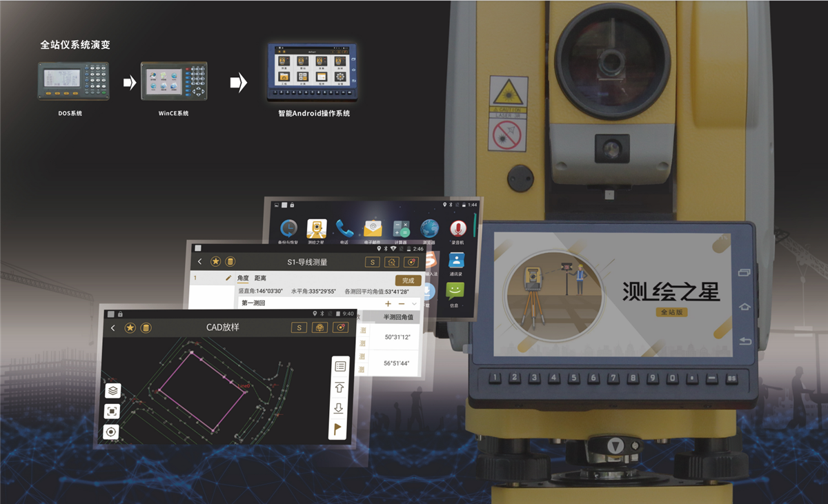Select the 半测回角值 column header
The width and height of the screenshot is (828, 504).
(x=398, y=316)
